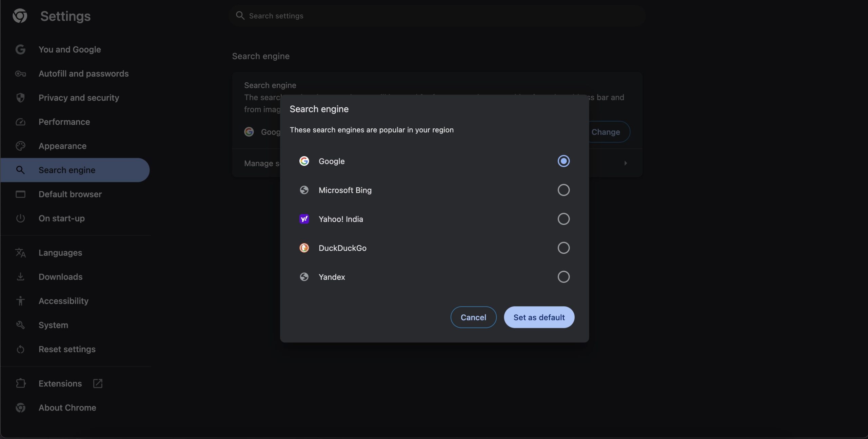This screenshot has height=439, width=868.
Task: Click the open-in-new-tab icon beside Extensions
Action: 98,383
